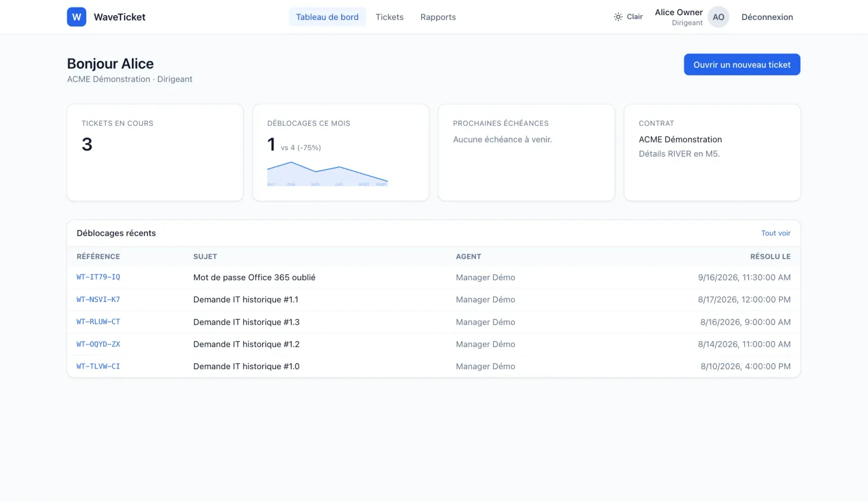The height and width of the screenshot is (502, 868).
Task: Click the Tickets en cours count 3
Action: 87,144
